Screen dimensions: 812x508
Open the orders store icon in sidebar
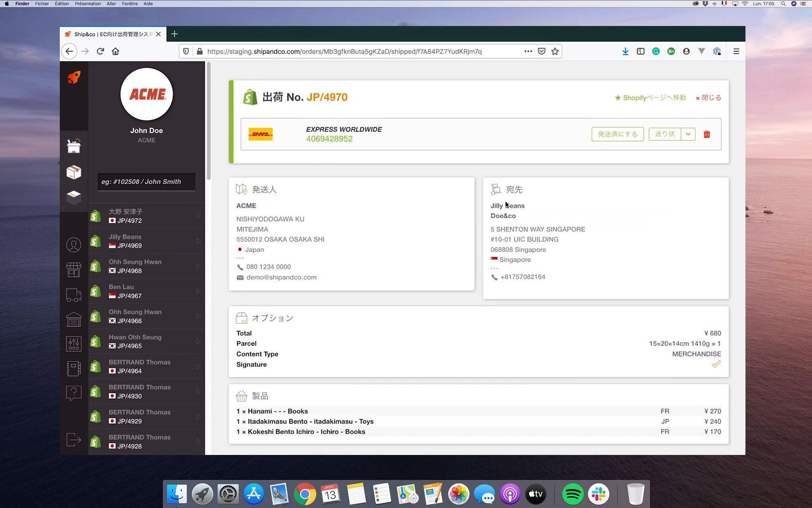click(74, 146)
